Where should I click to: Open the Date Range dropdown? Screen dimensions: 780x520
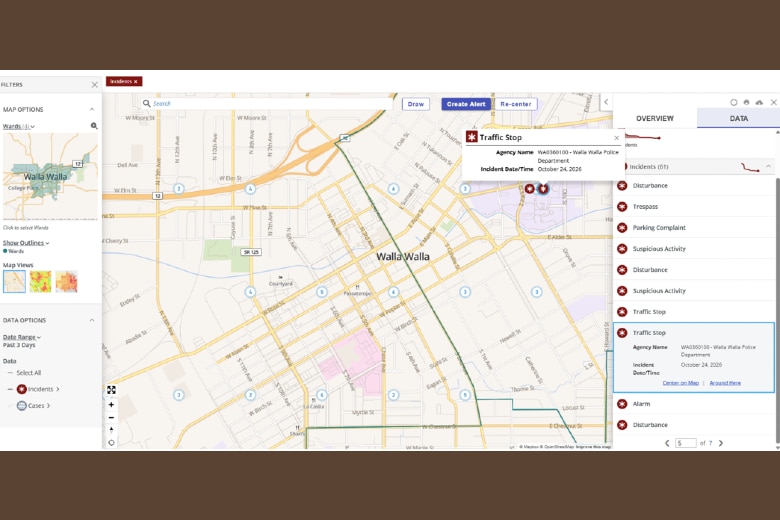click(21, 337)
